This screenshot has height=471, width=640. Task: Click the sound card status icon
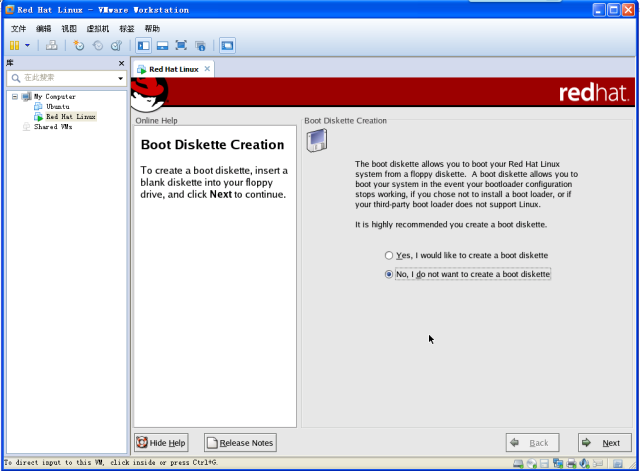click(x=584, y=464)
